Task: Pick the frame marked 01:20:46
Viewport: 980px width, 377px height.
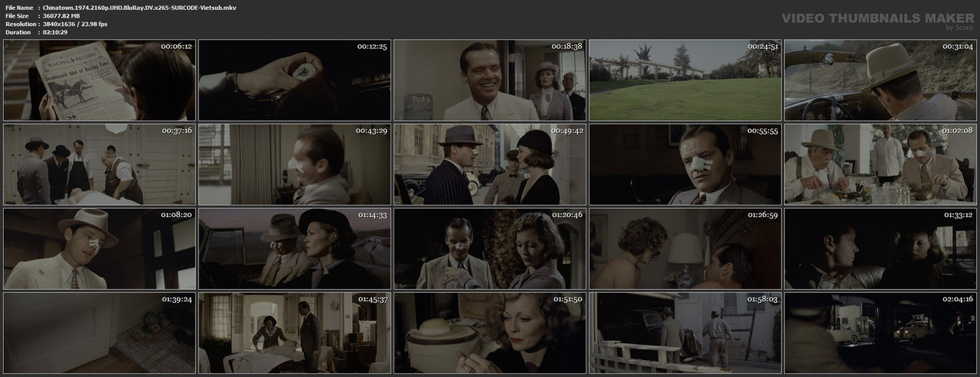Action: pyautogui.click(x=490, y=249)
